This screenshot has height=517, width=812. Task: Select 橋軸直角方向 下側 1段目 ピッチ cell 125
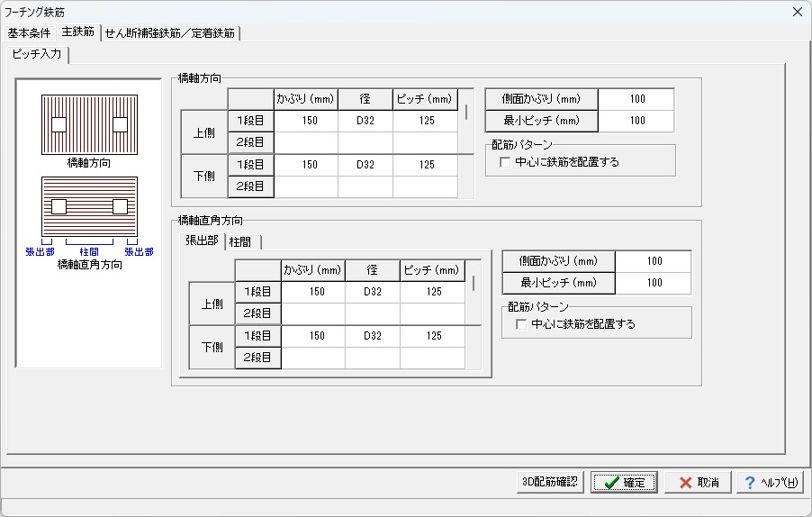433,336
